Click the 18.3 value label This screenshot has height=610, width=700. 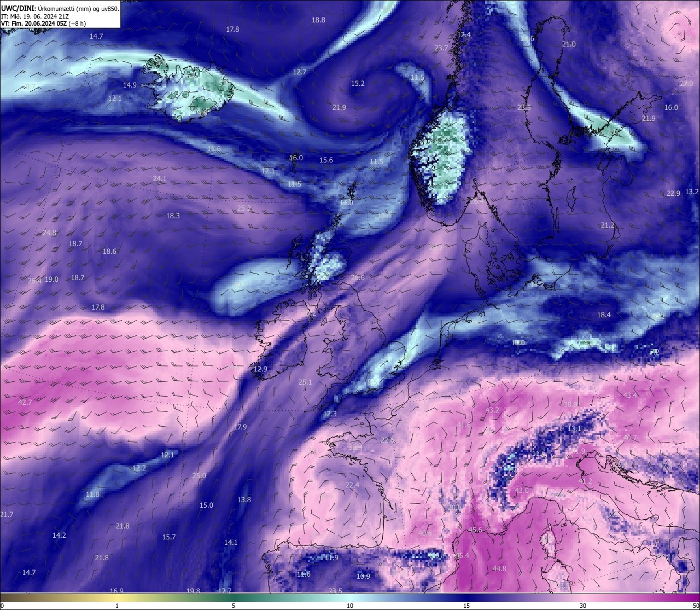click(x=173, y=216)
